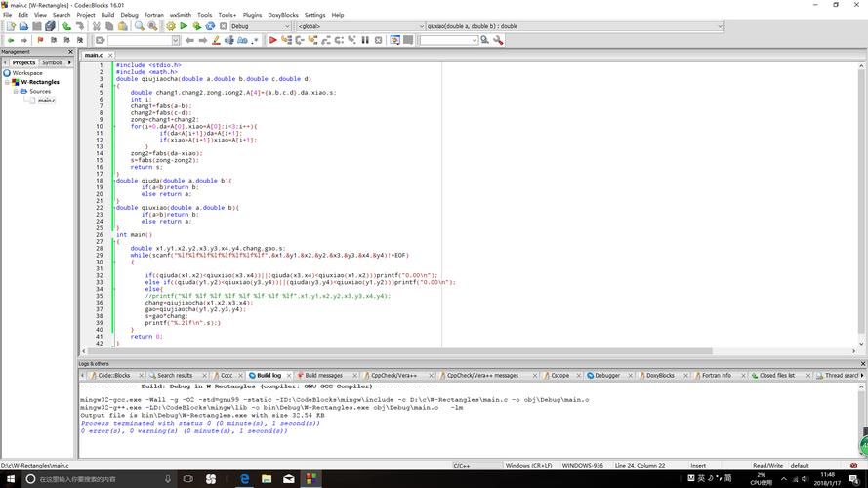Click the Next line debug icon

[300, 40]
